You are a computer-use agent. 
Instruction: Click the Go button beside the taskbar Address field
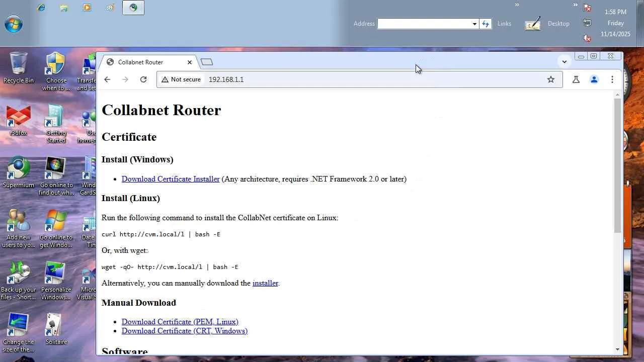pos(486,24)
